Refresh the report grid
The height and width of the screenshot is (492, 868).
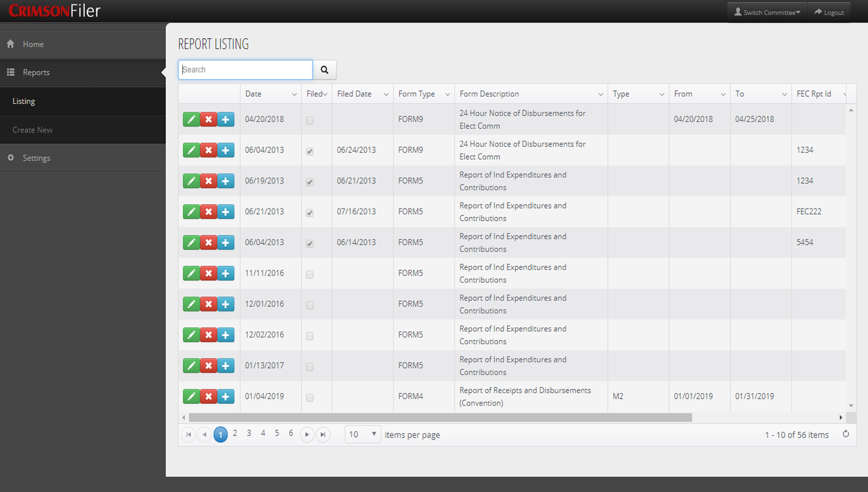click(x=845, y=434)
